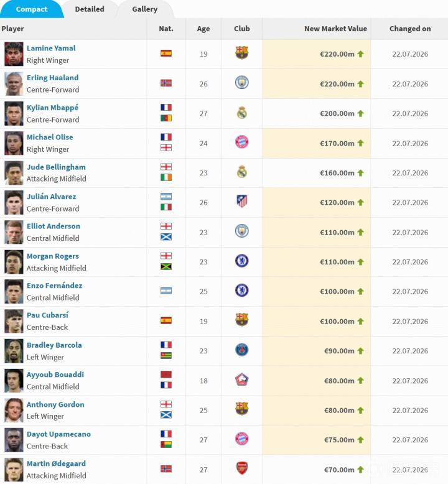
Task: Click Anthony Gordon's portrait thumbnail
Action: point(14,410)
